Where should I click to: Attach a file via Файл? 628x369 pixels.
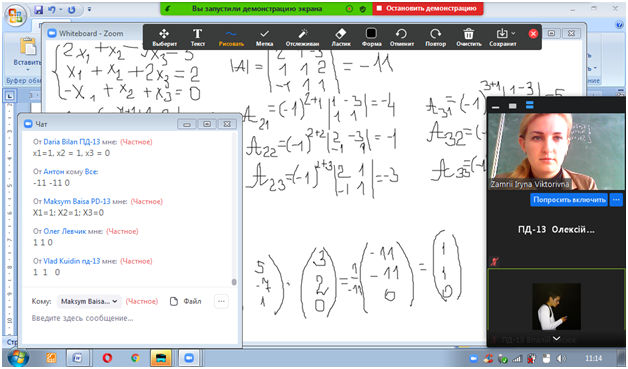tap(185, 301)
